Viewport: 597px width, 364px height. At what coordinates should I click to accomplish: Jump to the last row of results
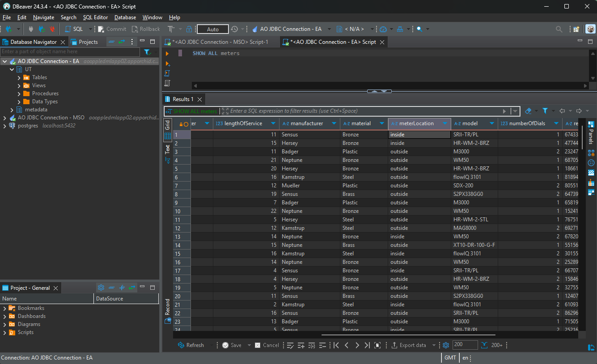(367, 345)
